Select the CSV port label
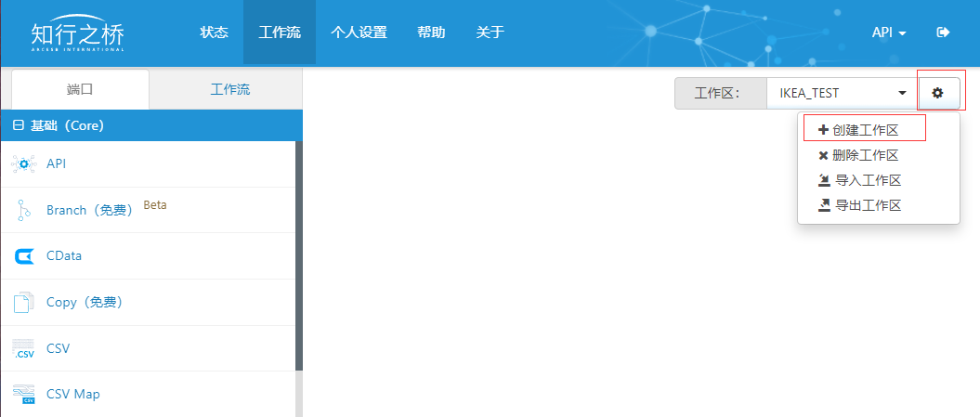This screenshot has width=980, height=417. tap(59, 348)
